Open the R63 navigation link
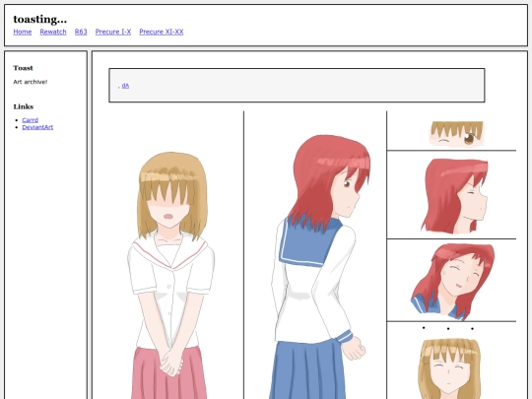The height and width of the screenshot is (399, 532). (81, 32)
